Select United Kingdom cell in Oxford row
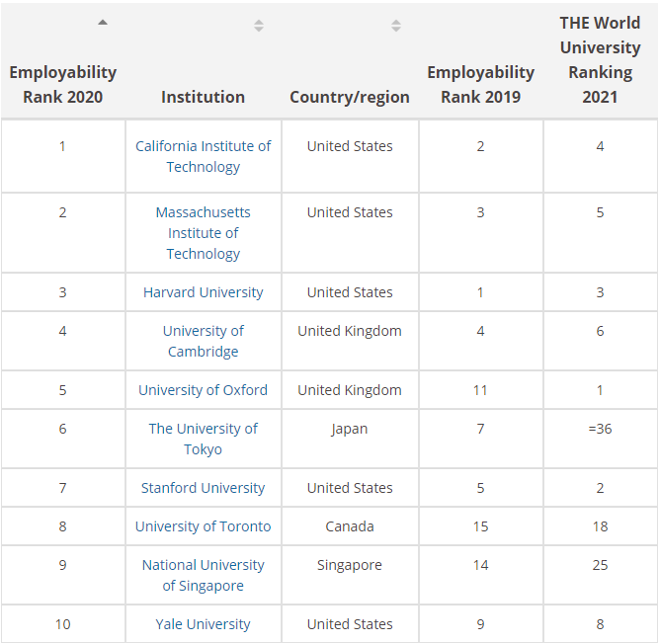Screen dimensions: 660x644 tap(350, 390)
